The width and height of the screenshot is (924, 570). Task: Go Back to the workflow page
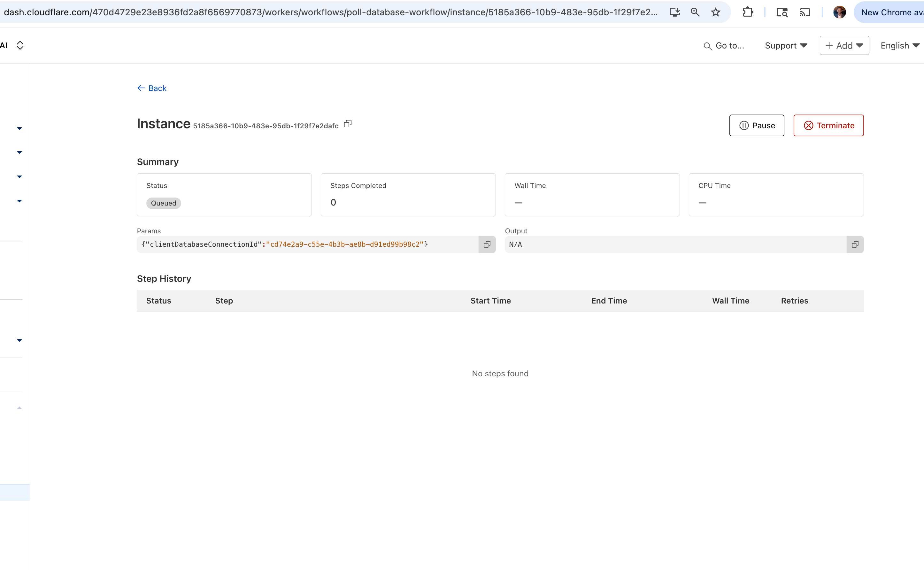click(152, 88)
